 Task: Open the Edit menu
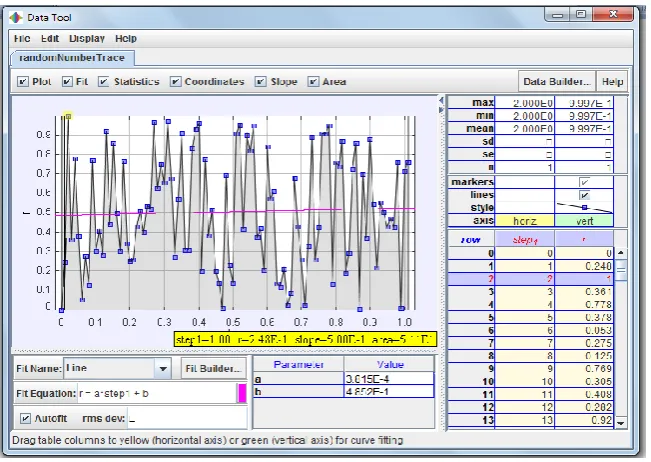[50, 39]
